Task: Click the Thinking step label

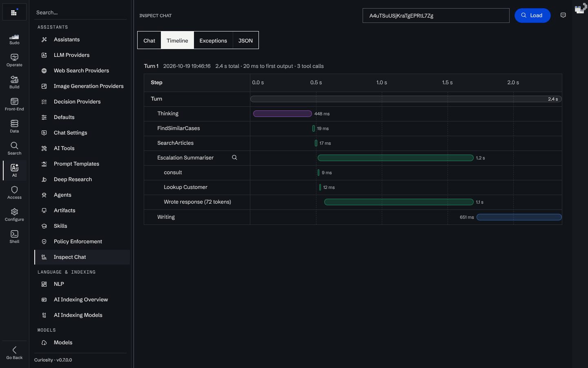Action: (168, 114)
